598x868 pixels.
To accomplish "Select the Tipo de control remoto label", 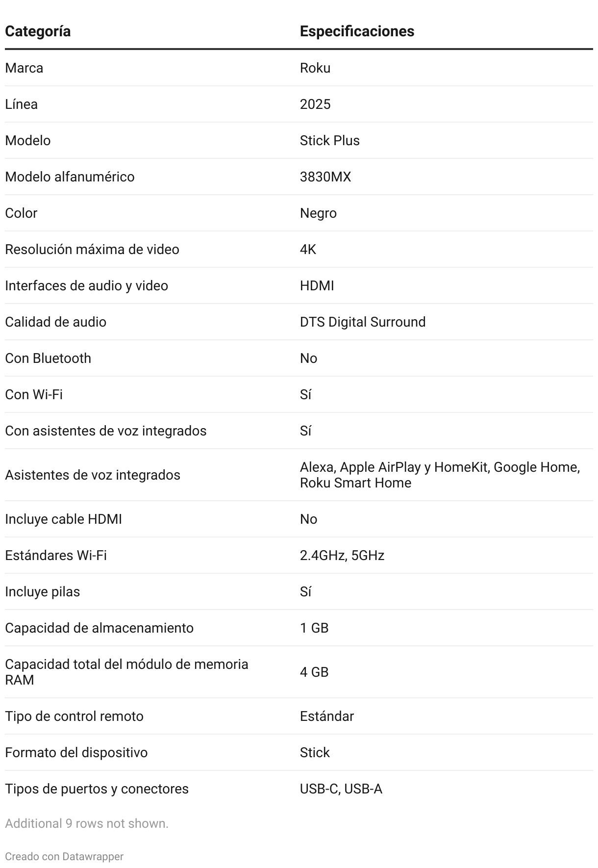I will pyautogui.click(x=75, y=716).
